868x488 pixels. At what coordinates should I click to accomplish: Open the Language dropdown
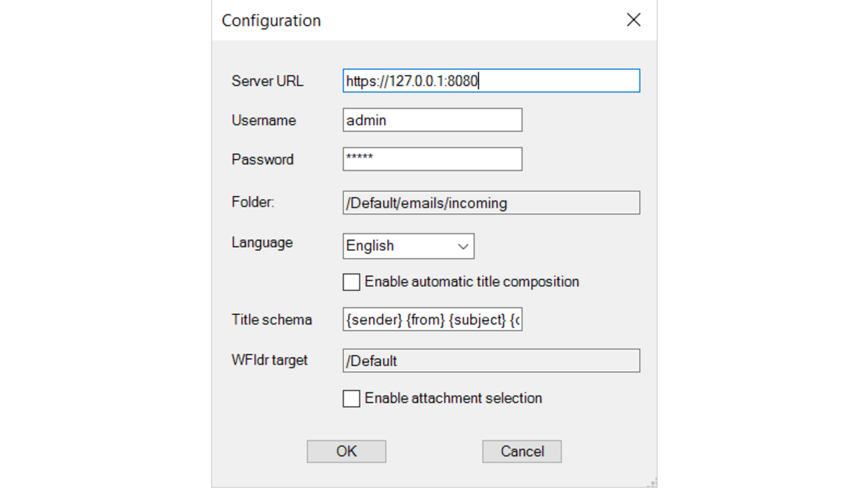[x=408, y=245]
